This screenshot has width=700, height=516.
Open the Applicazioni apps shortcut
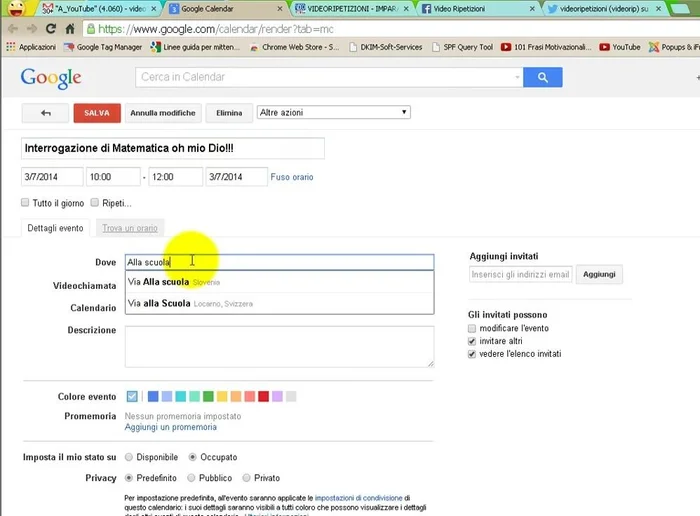31,47
